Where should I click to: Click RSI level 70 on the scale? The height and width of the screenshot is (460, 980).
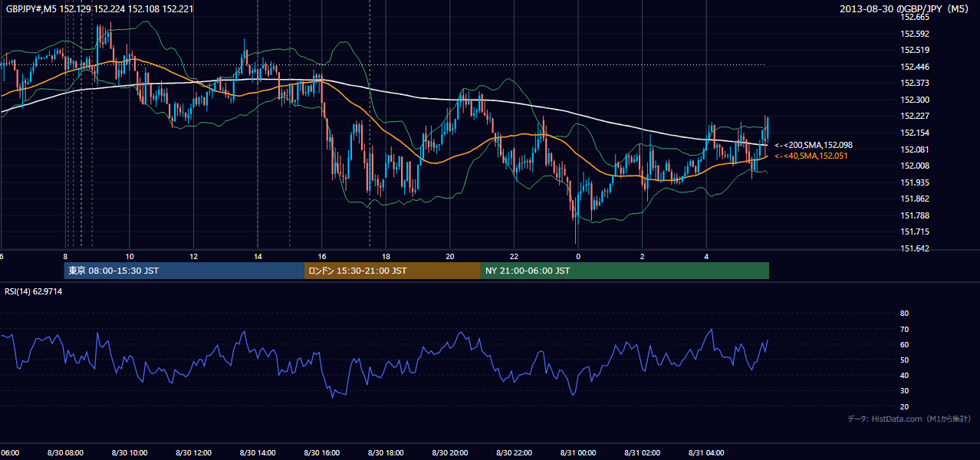click(x=904, y=329)
